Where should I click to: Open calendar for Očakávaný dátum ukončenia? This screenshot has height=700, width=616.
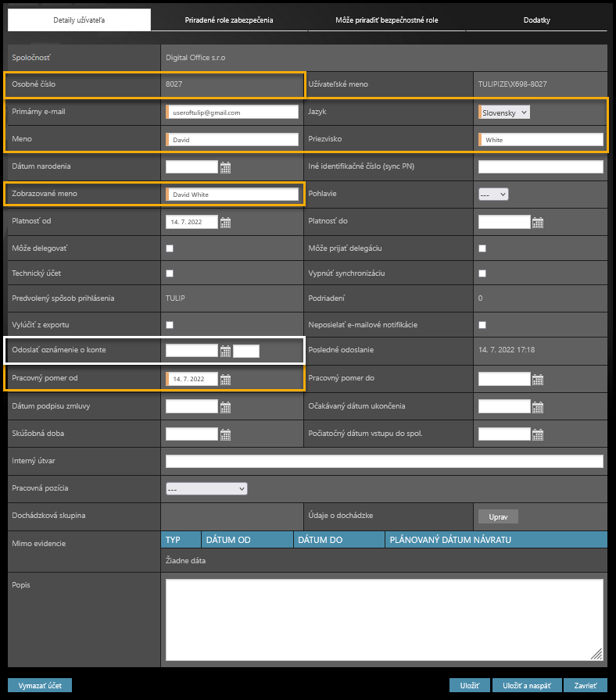537,407
